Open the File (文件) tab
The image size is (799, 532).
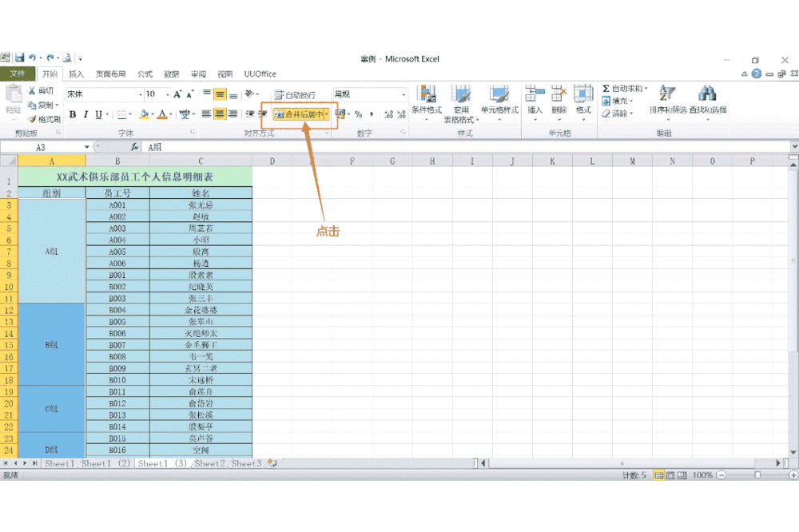pyautogui.click(x=18, y=73)
